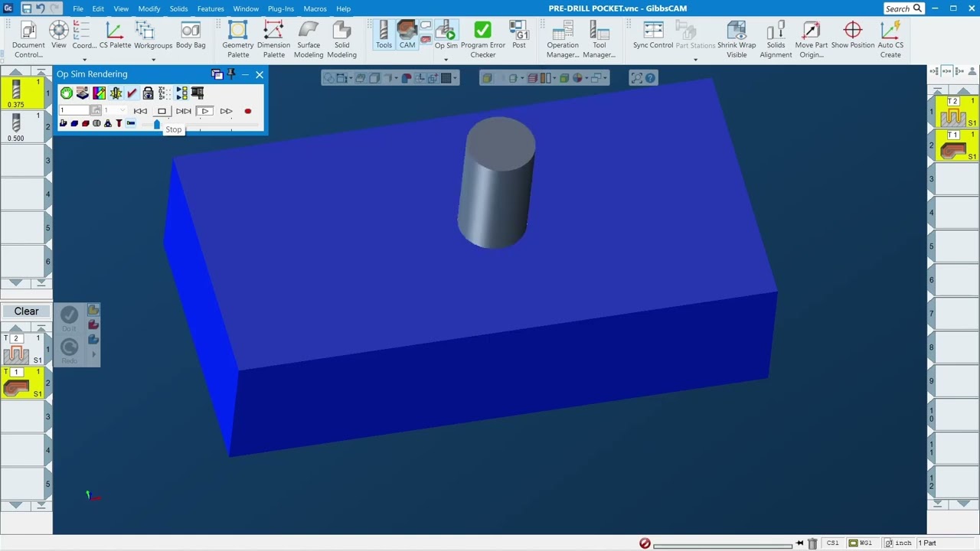The image size is (980, 551).
Task: Open Sync Control
Action: (653, 35)
